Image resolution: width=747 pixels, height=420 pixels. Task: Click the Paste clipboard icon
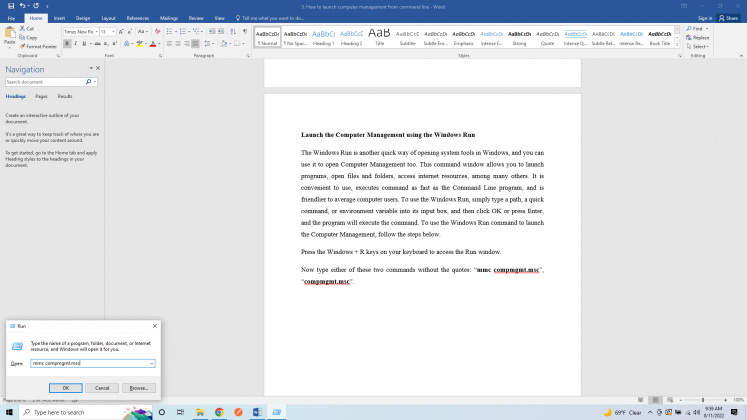click(9, 36)
